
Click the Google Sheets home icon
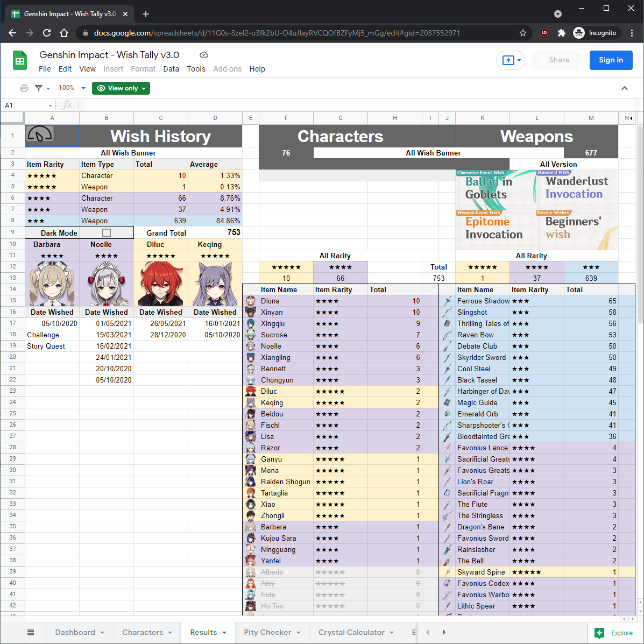click(x=20, y=60)
